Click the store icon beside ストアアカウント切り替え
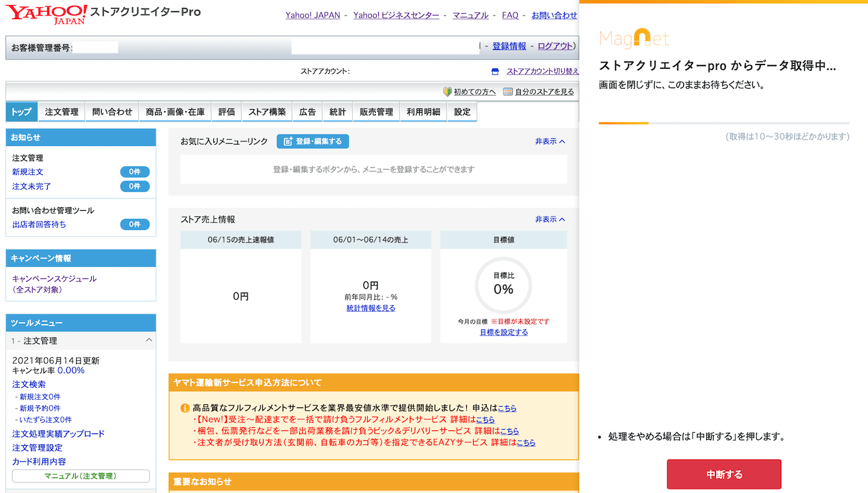The height and width of the screenshot is (493, 868). 495,71
